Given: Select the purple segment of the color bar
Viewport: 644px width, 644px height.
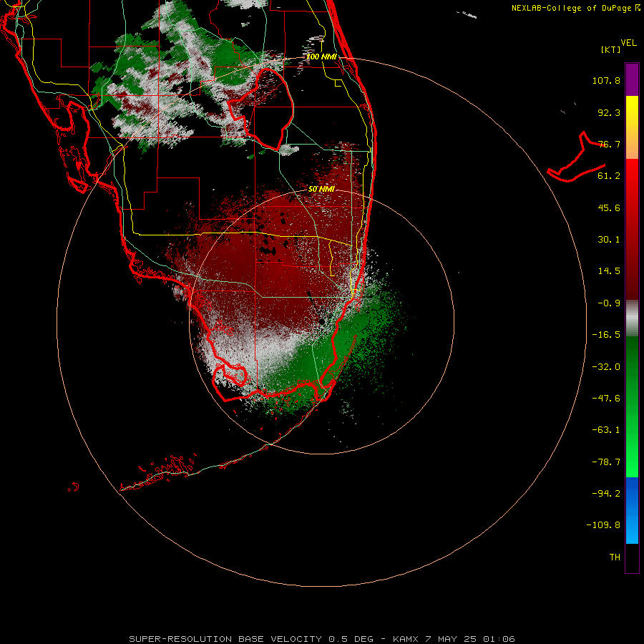Looking at the screenshot, I should click(632, 79).
